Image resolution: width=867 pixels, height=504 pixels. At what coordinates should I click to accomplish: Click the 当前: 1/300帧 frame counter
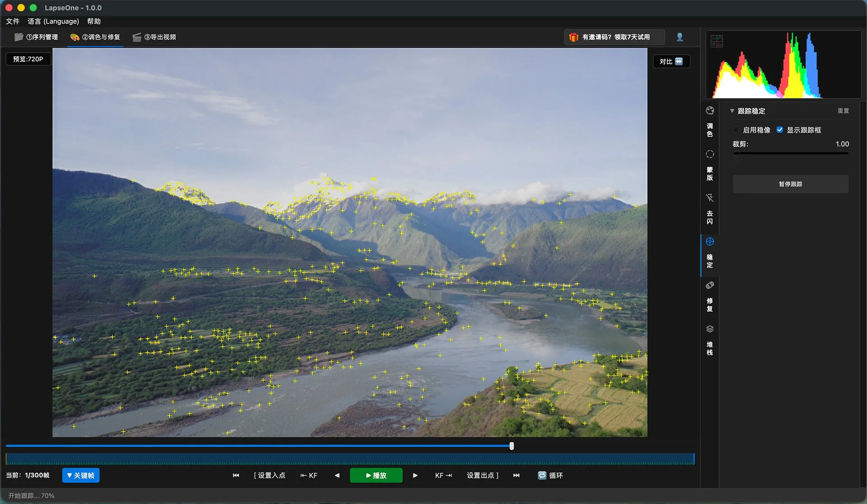click(x=28, y=475)
